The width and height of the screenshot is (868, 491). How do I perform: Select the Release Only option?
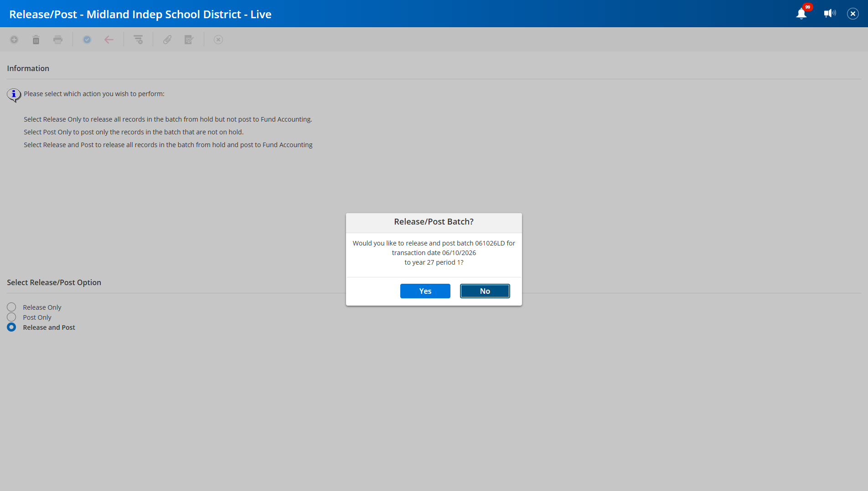coord(11,307)
